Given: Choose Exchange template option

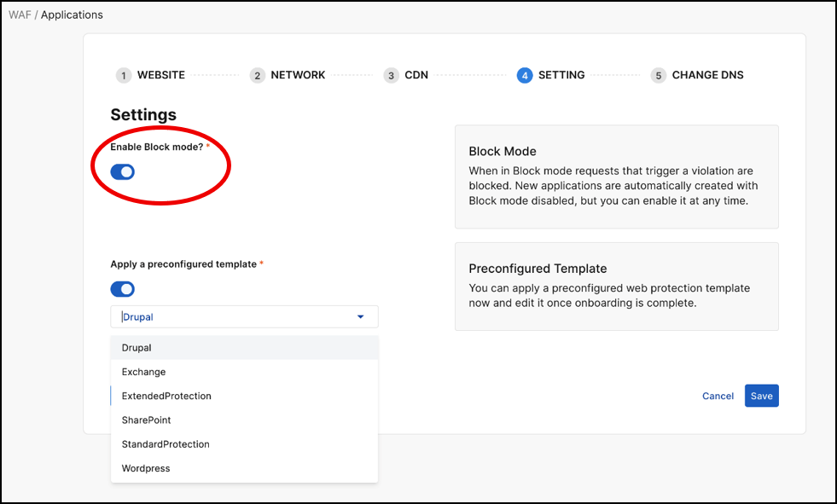Looking at the screenshot, I should pos(143,372).
